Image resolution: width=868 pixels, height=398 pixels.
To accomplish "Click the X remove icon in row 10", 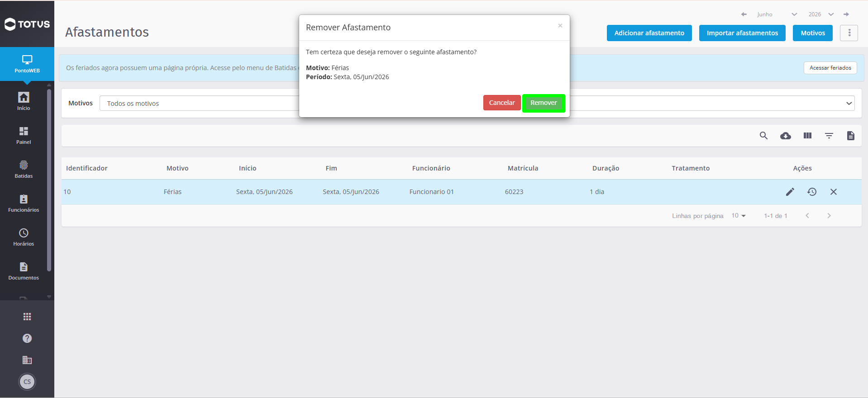I will point(834,192).
